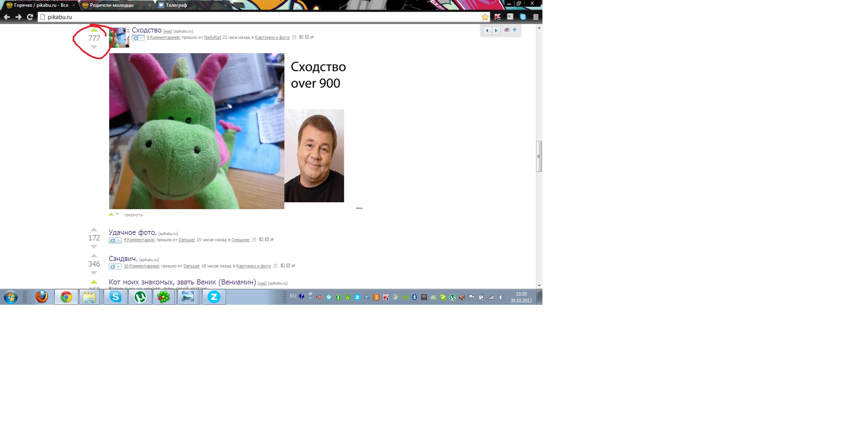Go back in browser history
Viewport: 868px width, 427px height.
(x=7, y=17)
